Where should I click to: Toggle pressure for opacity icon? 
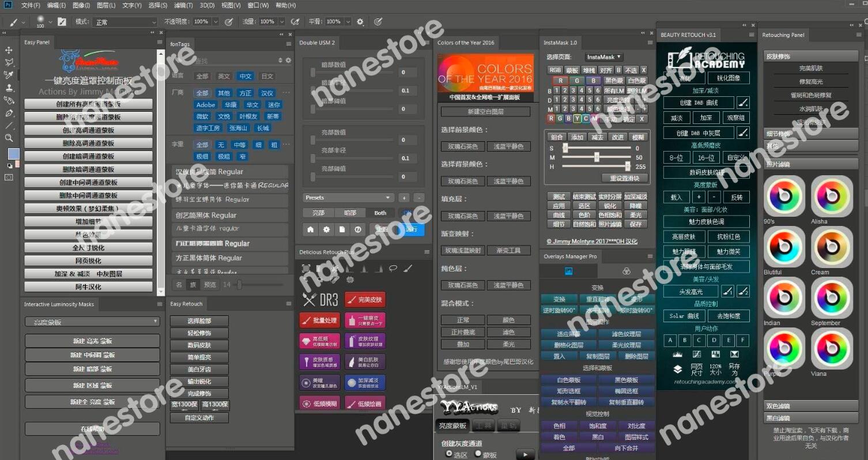[229, 22]
